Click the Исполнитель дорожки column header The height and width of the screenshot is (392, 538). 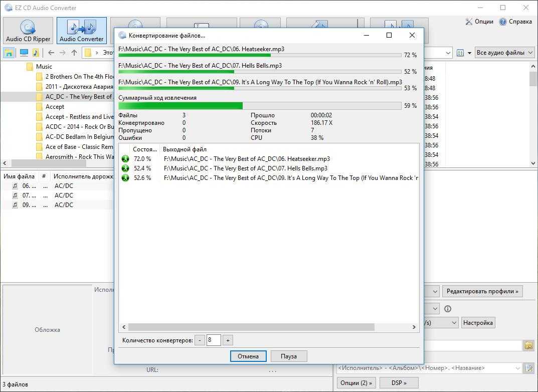(x=82, y=176)
